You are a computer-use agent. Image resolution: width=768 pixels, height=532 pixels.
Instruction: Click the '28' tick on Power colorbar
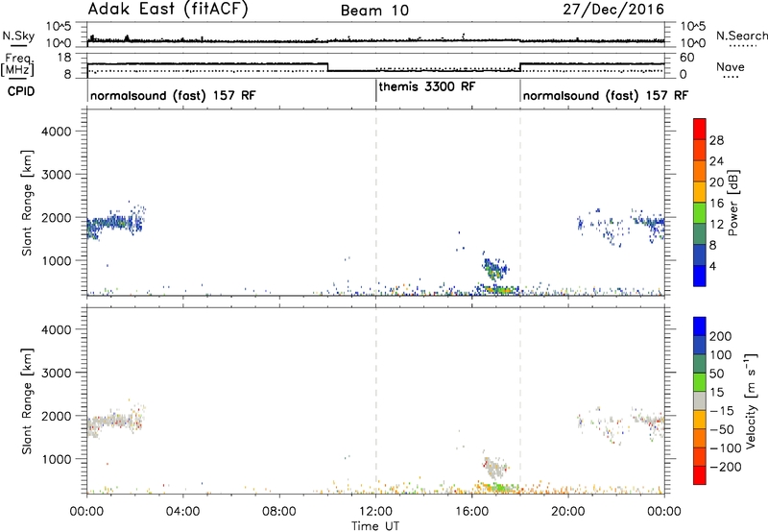[x=716, y=140]
